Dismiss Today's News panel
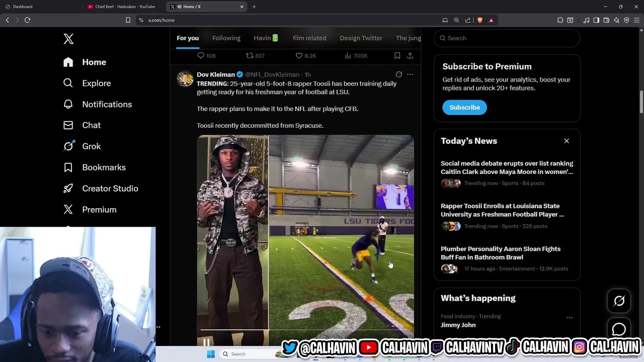This screenshot has height=362, width=644. (x=567, y=141)
